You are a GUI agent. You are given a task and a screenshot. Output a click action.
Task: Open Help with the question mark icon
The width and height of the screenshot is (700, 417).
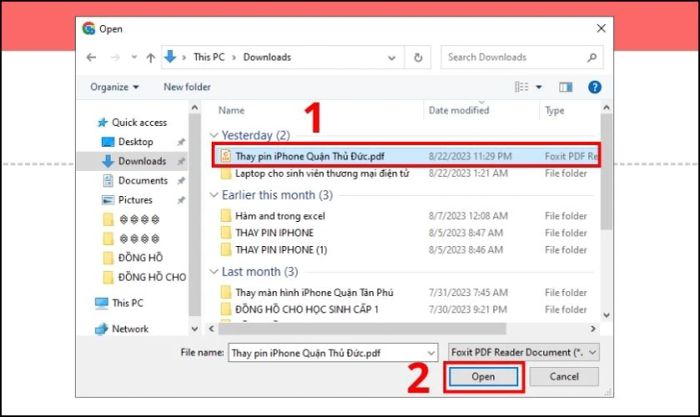594,87
